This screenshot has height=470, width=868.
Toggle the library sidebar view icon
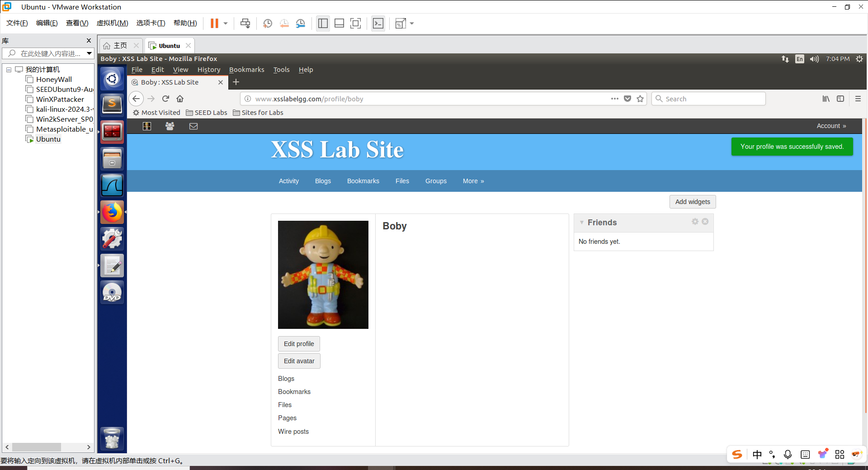pyautogui.click(x=323, y=24)
